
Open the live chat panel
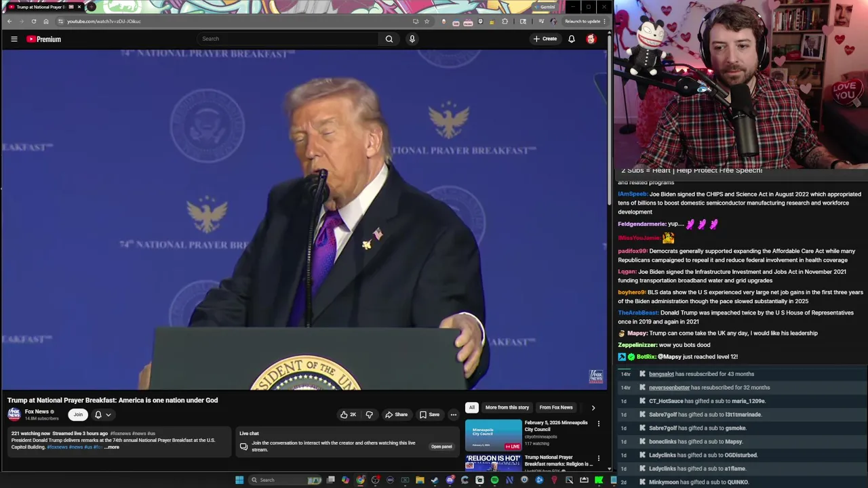[x=441, y=447]
